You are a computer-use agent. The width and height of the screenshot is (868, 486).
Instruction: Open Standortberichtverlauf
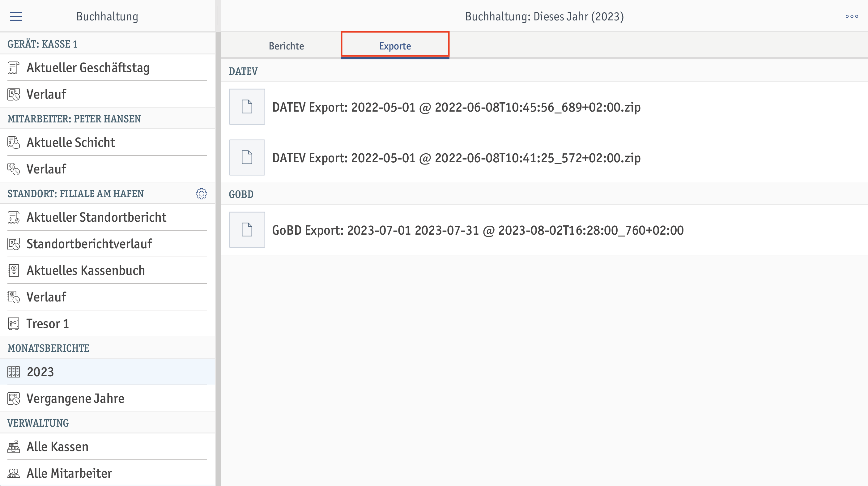point(108,244)
